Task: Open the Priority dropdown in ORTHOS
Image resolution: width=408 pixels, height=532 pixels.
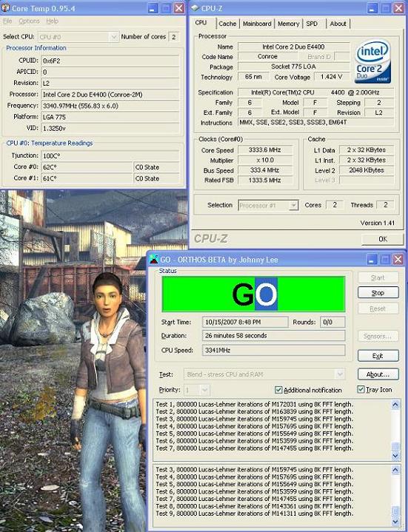Action: click(x=204, y=390)
